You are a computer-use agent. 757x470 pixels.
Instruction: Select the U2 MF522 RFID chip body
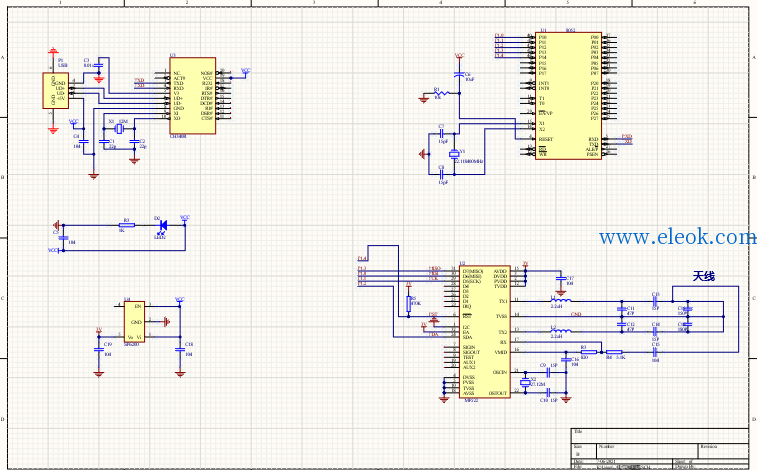484,332
